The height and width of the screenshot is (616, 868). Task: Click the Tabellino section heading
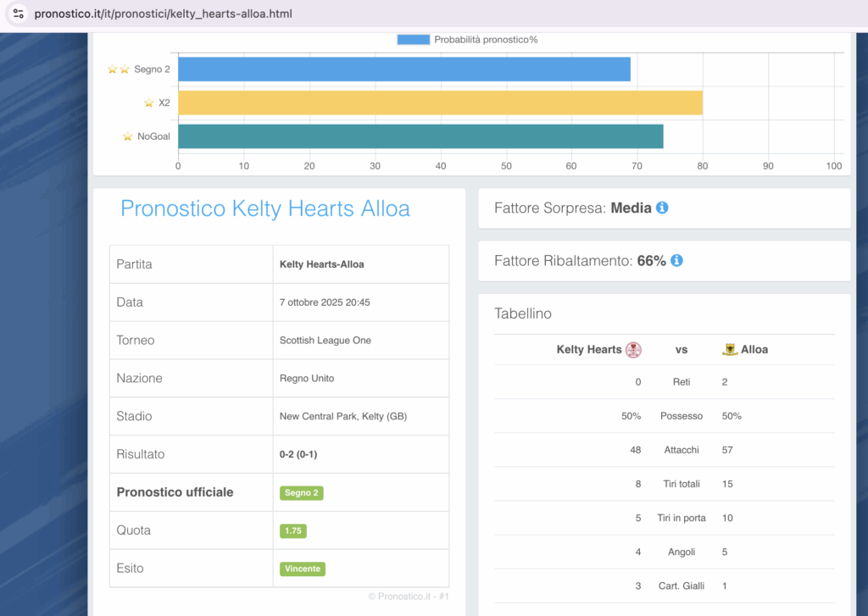coord(523,314)
